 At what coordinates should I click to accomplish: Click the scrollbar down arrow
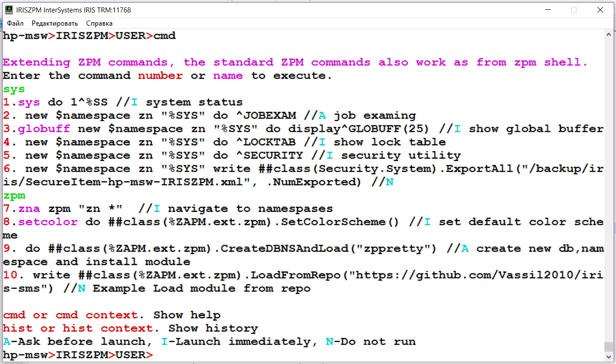click(609, 357)
